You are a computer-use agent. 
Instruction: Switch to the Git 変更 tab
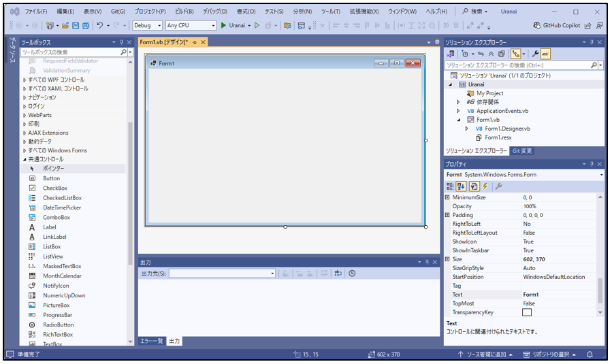(x=522, y=151)
